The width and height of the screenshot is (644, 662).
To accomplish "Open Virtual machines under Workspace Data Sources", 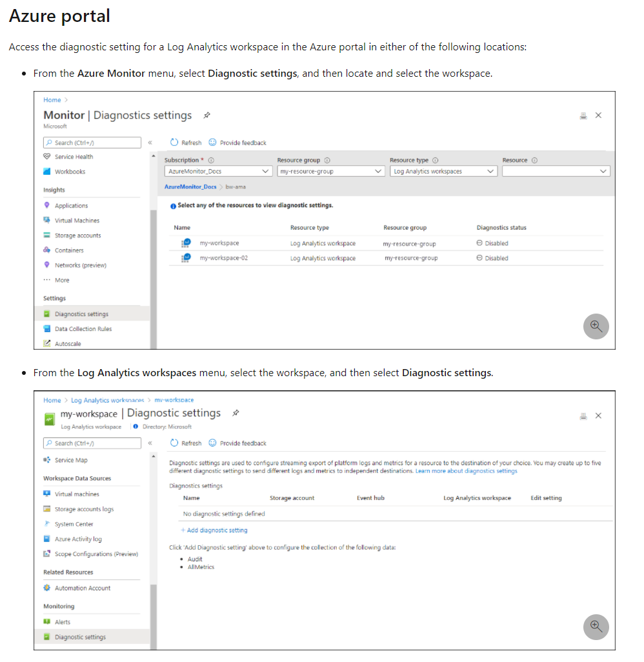I will tap(77, 494).
